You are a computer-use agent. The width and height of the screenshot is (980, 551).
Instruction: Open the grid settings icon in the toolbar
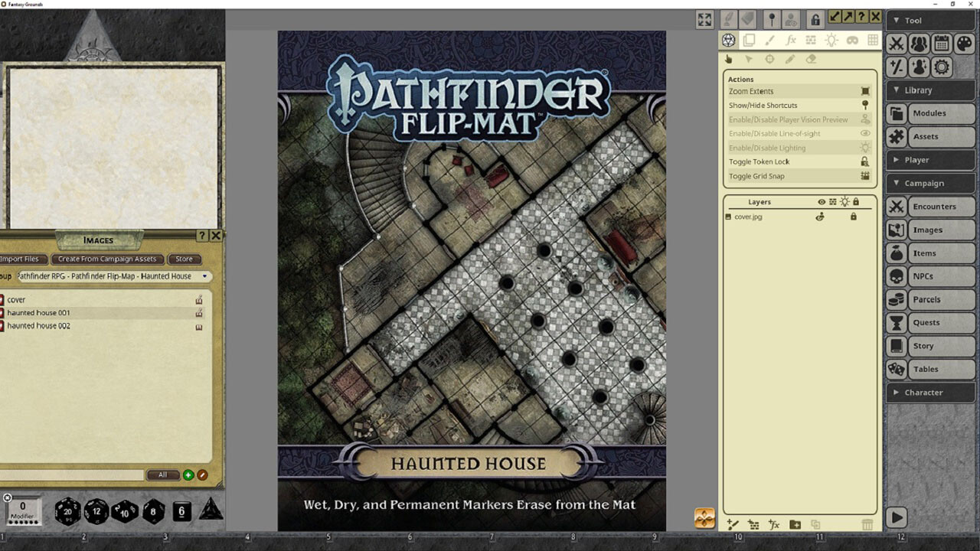pyautogui.click(x=873, y=40)
